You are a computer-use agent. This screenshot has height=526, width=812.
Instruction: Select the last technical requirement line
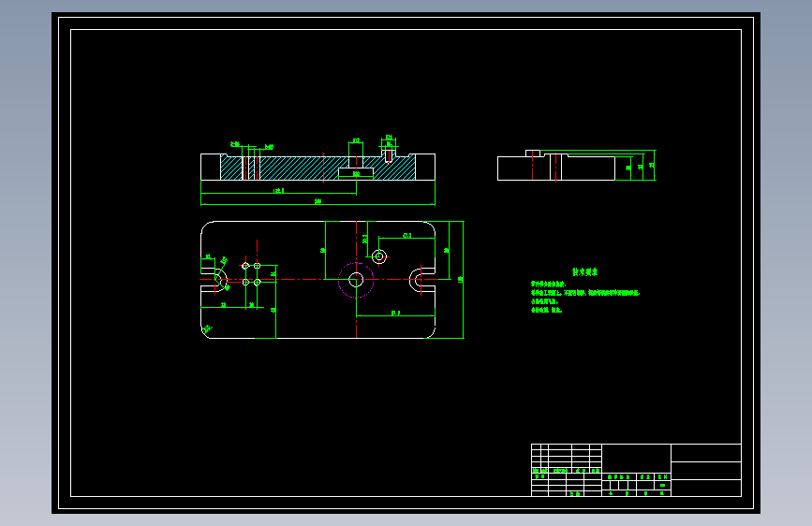(x=546, y=310)
